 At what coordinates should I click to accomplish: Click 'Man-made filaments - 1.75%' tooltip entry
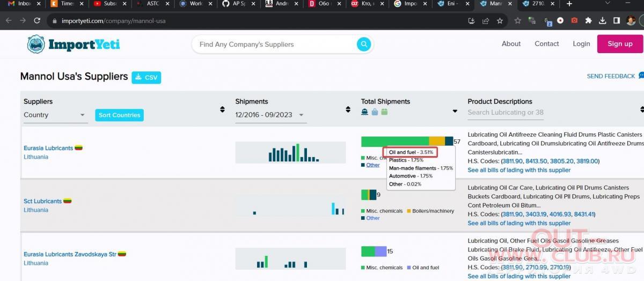(x=421, y=168)
